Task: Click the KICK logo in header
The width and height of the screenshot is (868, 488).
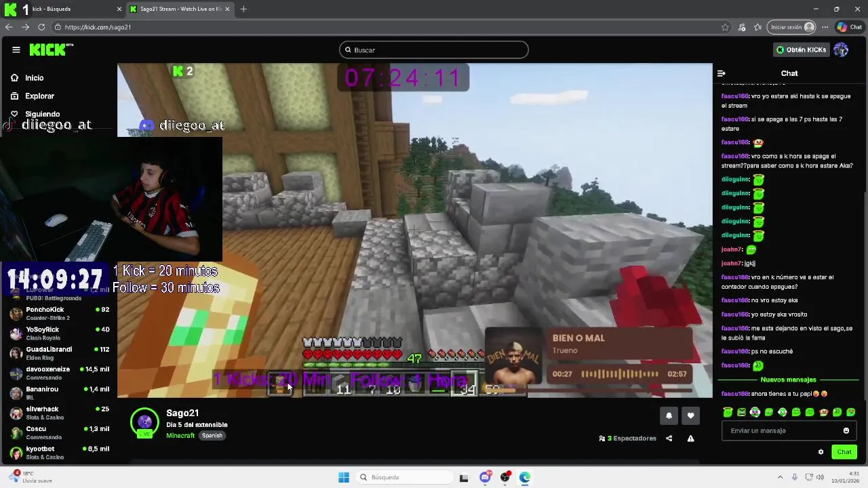Action: pos(51,49)
